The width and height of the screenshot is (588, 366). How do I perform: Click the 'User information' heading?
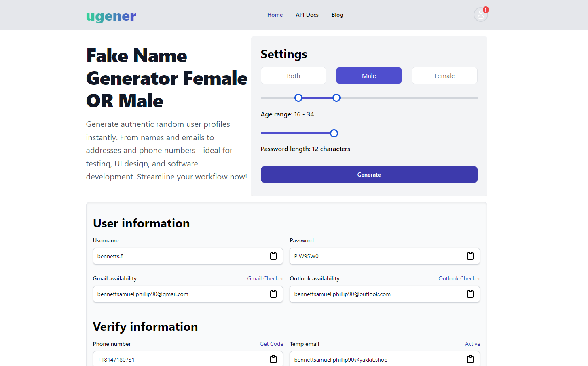coord(141,223)
